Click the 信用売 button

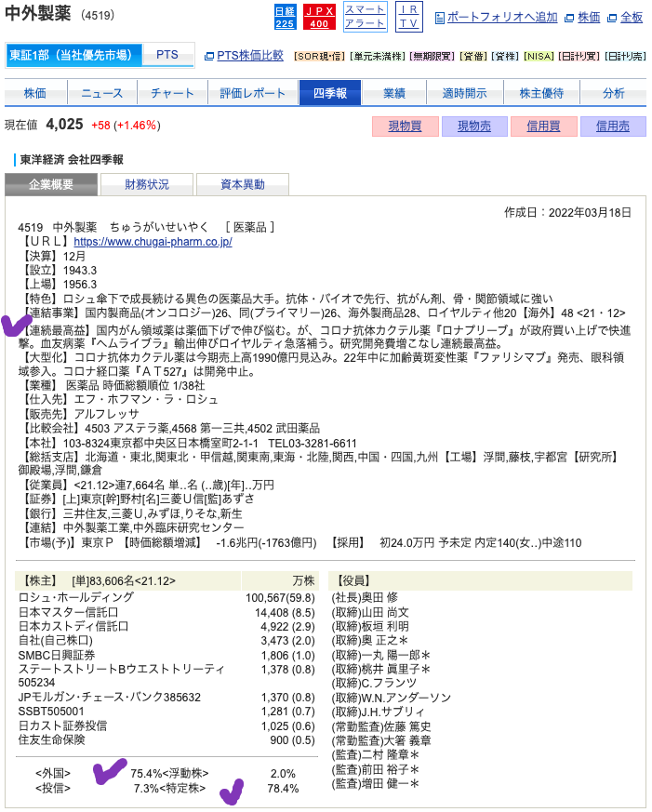(613, 126)
